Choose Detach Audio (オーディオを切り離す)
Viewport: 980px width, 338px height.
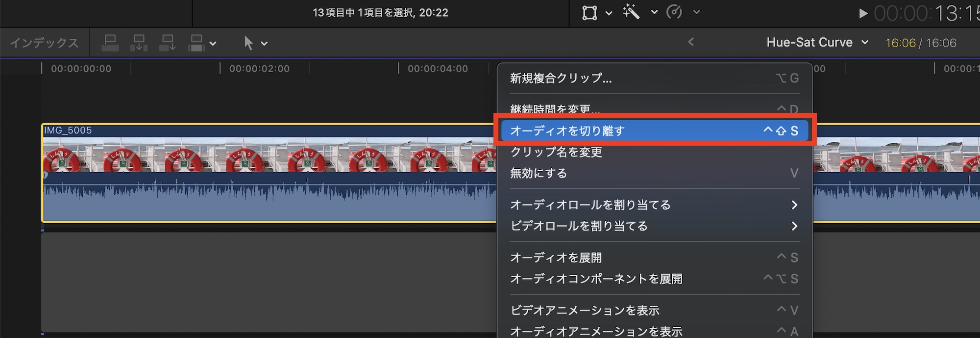click(x=655, y=130)
